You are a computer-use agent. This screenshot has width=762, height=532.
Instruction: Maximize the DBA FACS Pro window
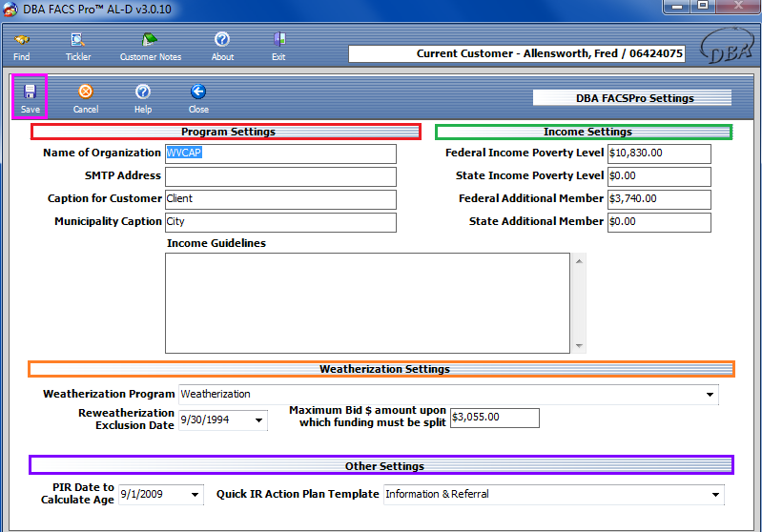(x=703, y=7)
